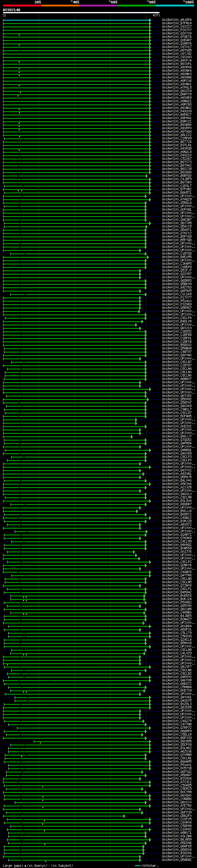This screenshot has height=868, width=197.
Task: Select the UniRef100_A9TUQ5 label
Action: click(177, 50)
